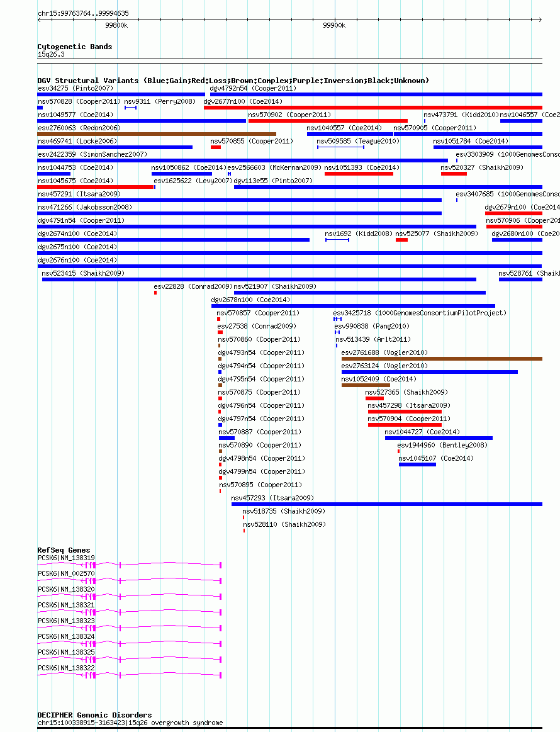Open nsv1051393 (Coe2014) red loss bar
The height and width of the screenshot is (732, 560).
[359, 174]
